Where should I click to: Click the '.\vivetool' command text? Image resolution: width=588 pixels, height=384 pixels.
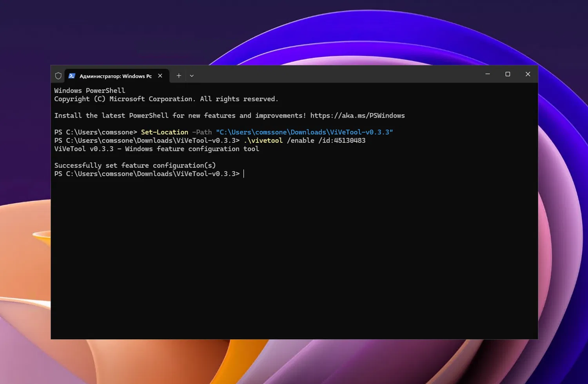[x=263, y=140]
